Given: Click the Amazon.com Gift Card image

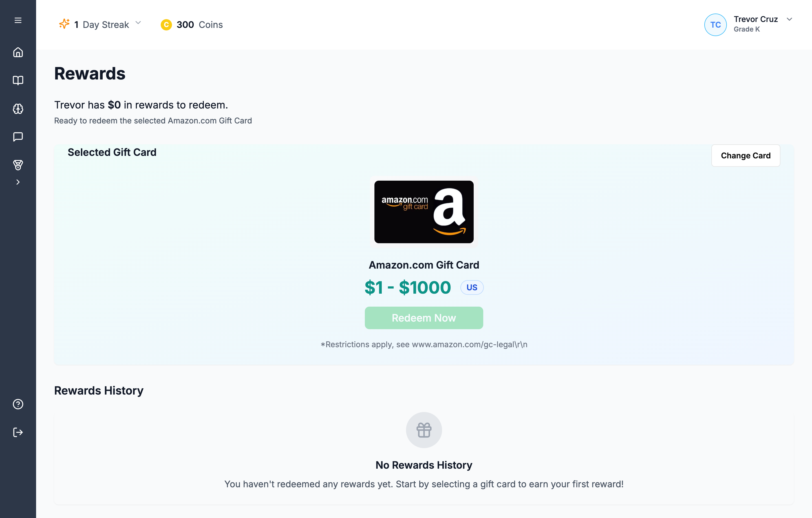Looking at the screenshot, I should pyautogui.click(x=423, y=212).
